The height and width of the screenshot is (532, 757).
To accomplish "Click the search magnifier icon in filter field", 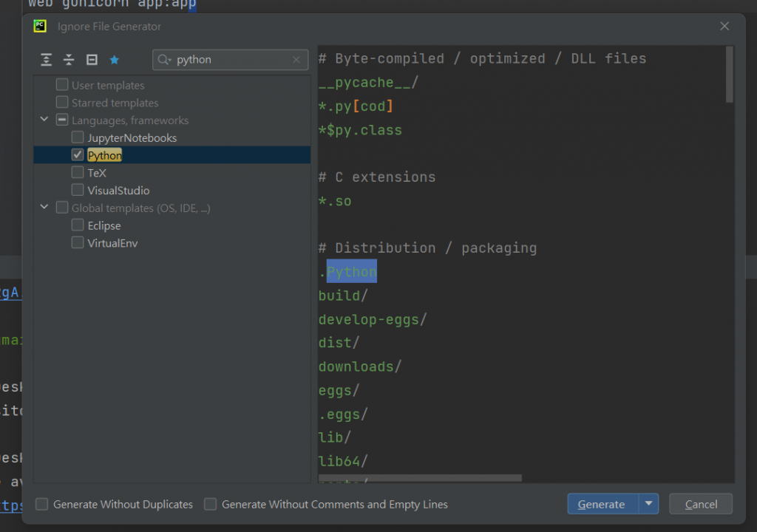I will coord(164,60).
